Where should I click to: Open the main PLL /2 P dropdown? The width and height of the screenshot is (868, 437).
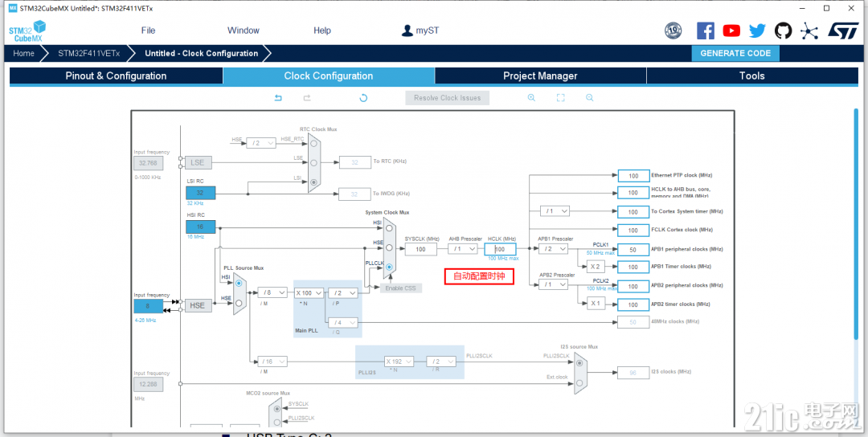point(342,292)
